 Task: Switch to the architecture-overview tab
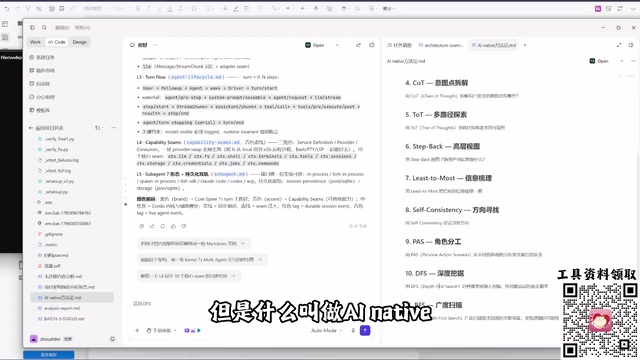tap(441, 45)
